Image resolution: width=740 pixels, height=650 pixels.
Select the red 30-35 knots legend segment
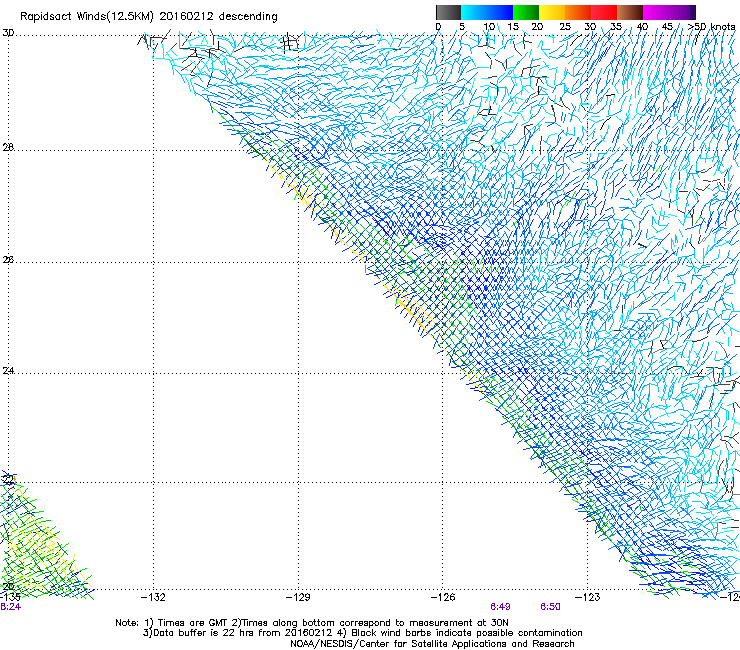click(x=604, y=12)
